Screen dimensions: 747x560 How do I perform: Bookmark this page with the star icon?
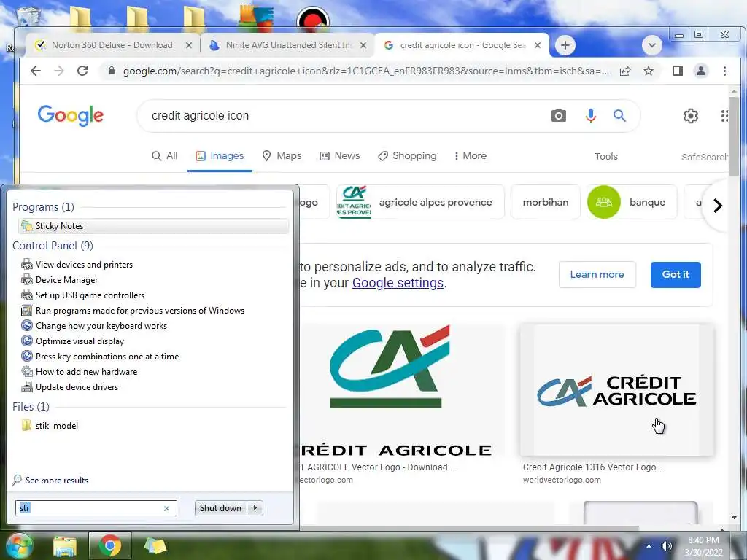point(649,71)
